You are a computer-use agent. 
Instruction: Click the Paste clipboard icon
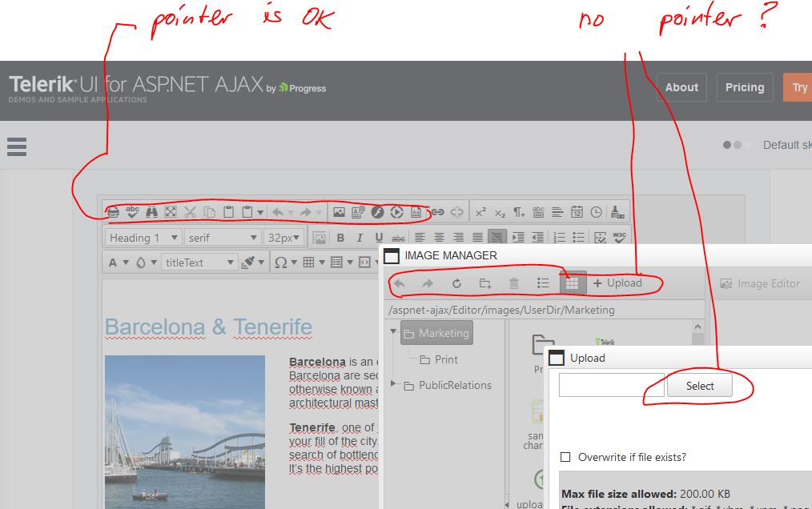pos(228,212)
